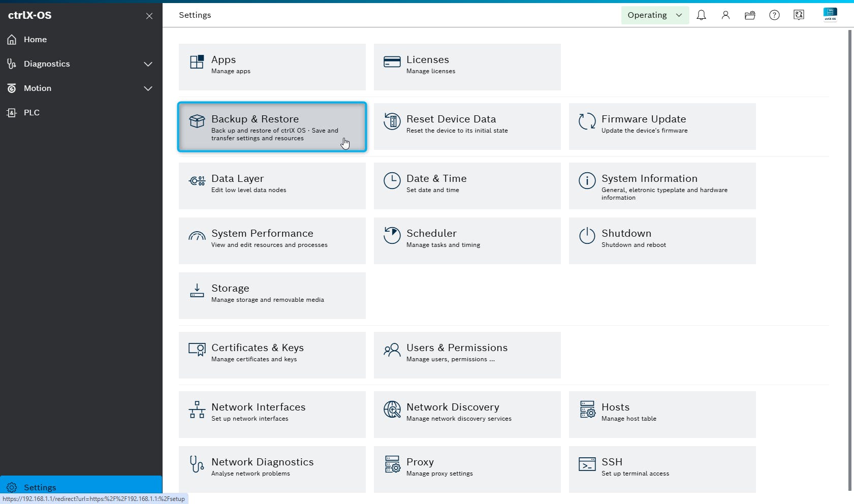Click the notifications bell icon

tap(701, 15)
